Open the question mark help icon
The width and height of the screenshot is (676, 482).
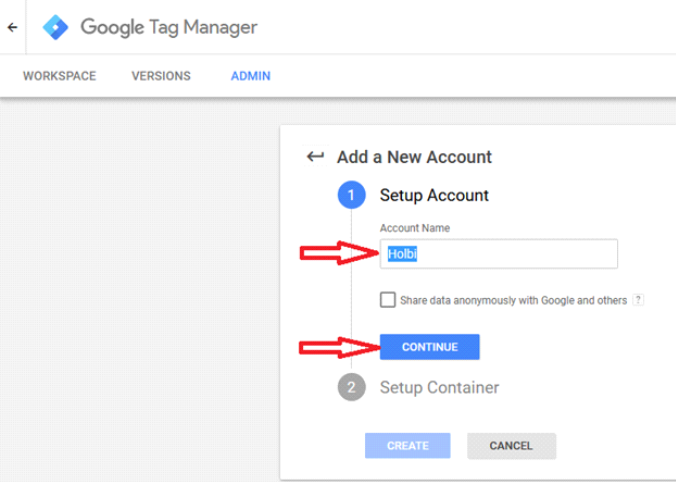638,300
